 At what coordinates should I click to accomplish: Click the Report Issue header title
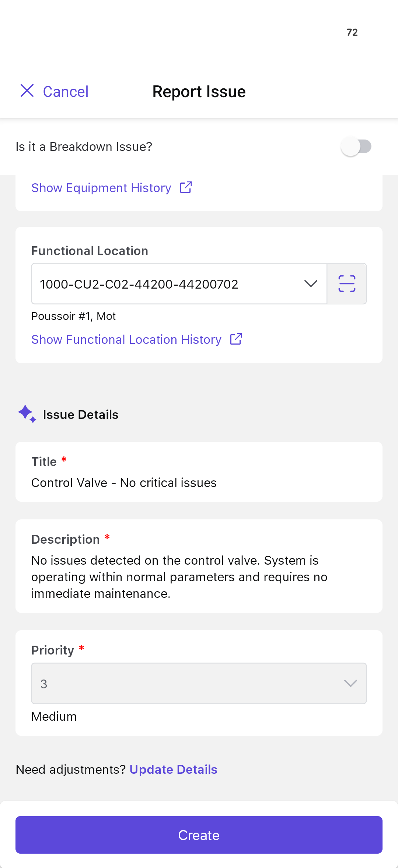point(199,92)
